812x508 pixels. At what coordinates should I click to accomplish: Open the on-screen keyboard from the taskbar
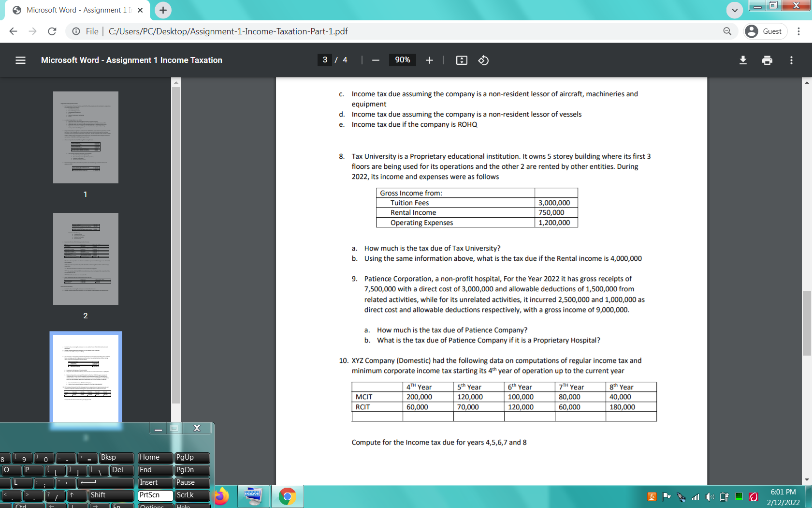[253, 496]
